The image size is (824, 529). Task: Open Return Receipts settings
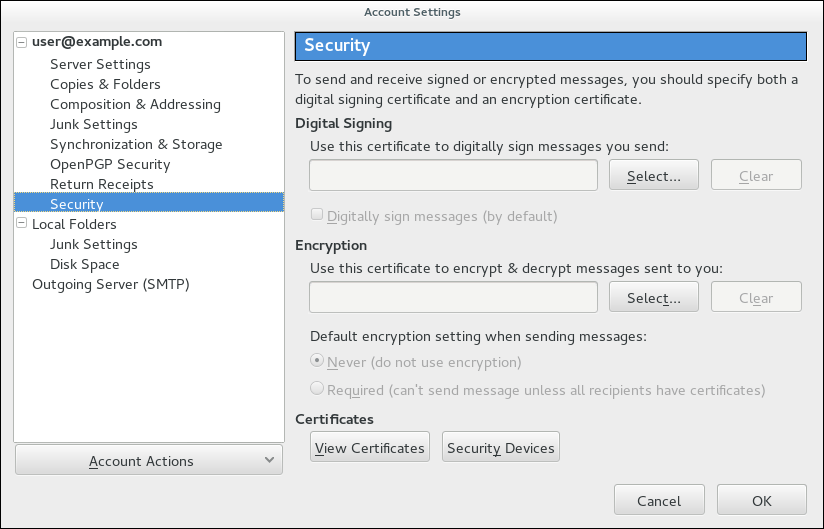(x=102, y=184)
